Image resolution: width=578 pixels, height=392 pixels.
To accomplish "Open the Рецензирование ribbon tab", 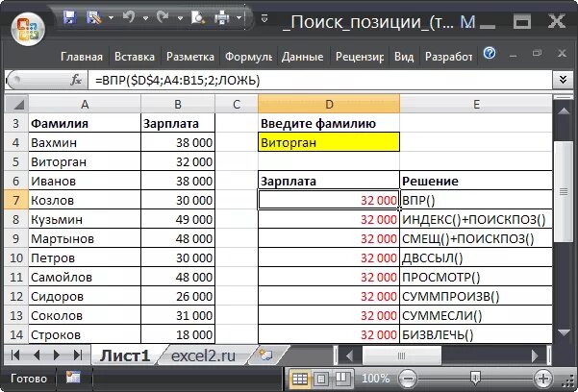I will (x=360, y=57).
